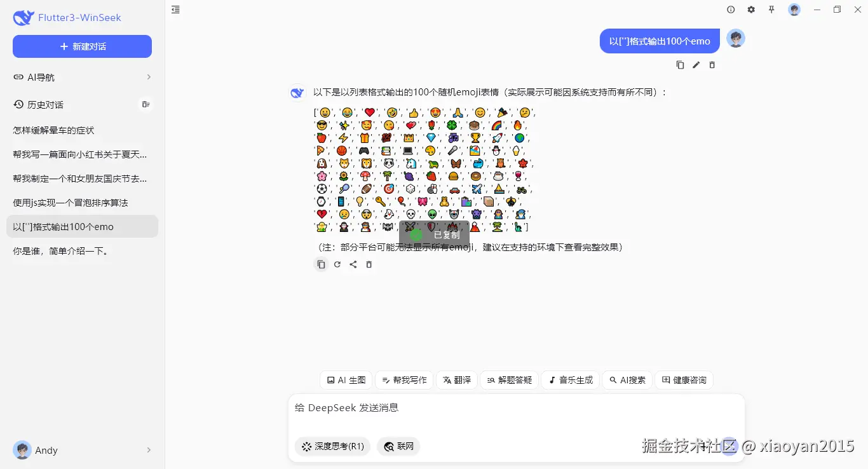Image resolution: width=868 pixels, height=469 pixels.
Task: Expand the Andy account menu
Action: tap(82, 450)
